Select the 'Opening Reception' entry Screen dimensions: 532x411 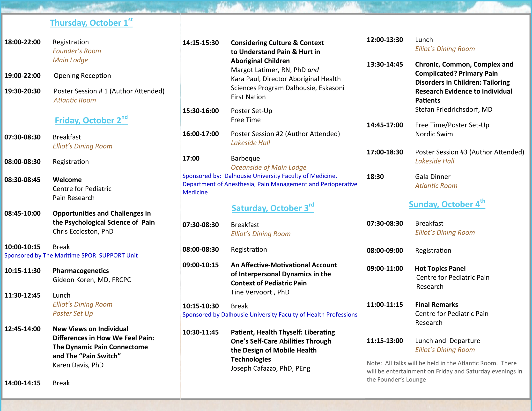[82, 75]
